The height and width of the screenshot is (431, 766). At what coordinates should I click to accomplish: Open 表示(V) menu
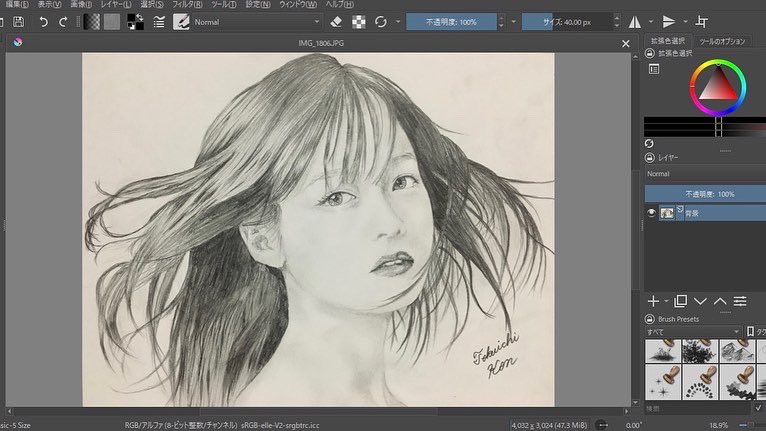click(x=49, y=4)
